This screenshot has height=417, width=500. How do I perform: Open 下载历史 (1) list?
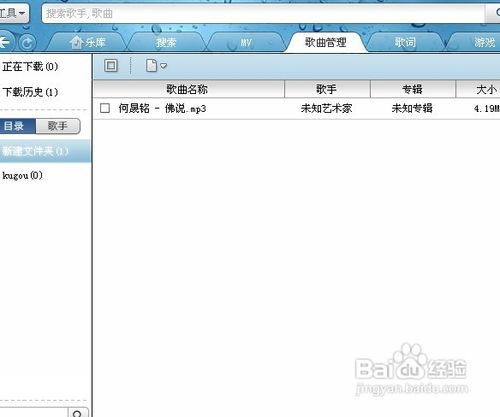(30, 92)
